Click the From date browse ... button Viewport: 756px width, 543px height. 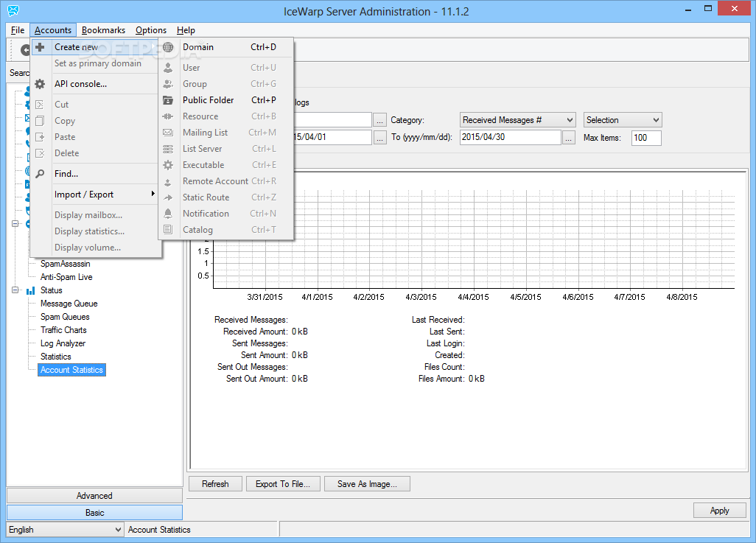(380, 138)
